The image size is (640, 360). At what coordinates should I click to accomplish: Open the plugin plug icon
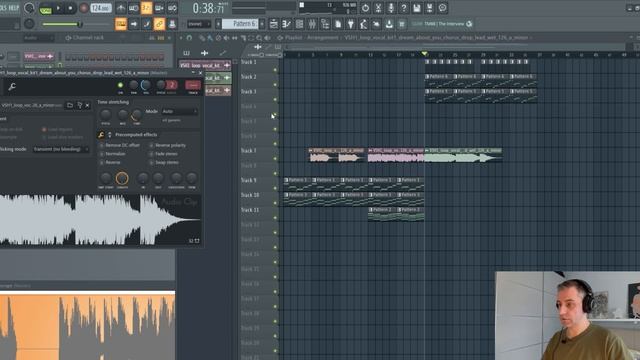click(351, 24)
